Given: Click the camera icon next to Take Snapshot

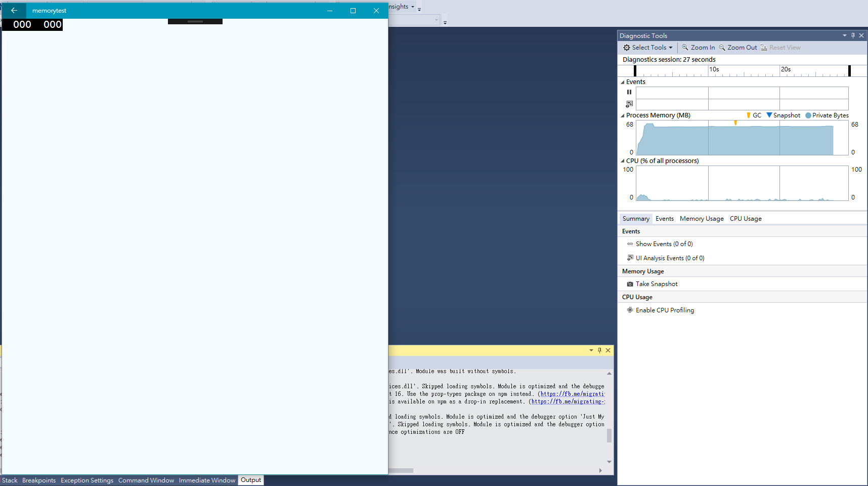Looking at the screenshot, I should click(630, 283).
